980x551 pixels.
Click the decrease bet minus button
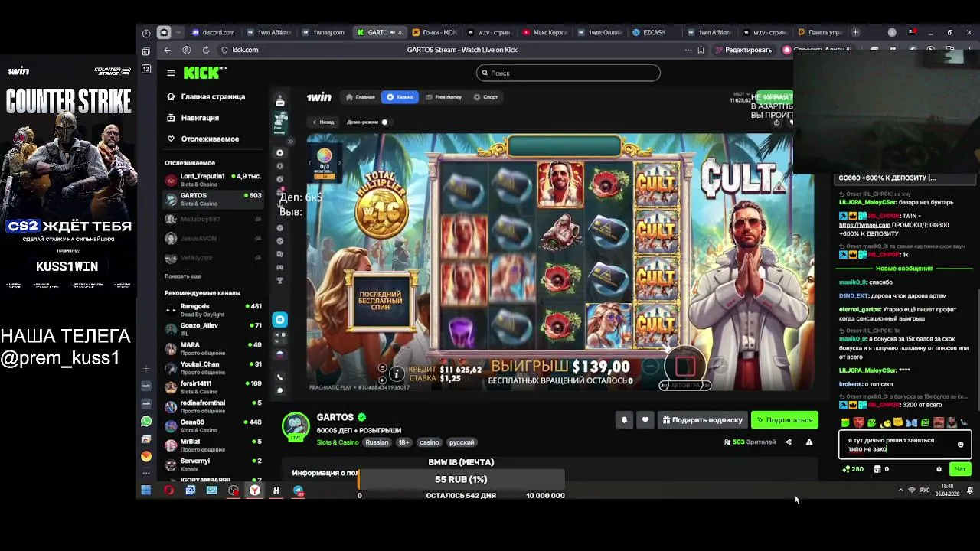click(x=650, y=367)
